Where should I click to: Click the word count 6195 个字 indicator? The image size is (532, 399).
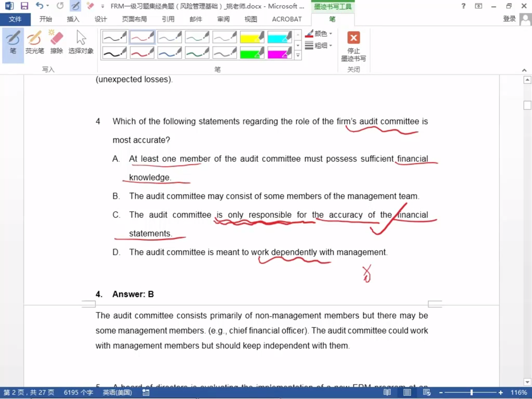click(x=78, y=393)
